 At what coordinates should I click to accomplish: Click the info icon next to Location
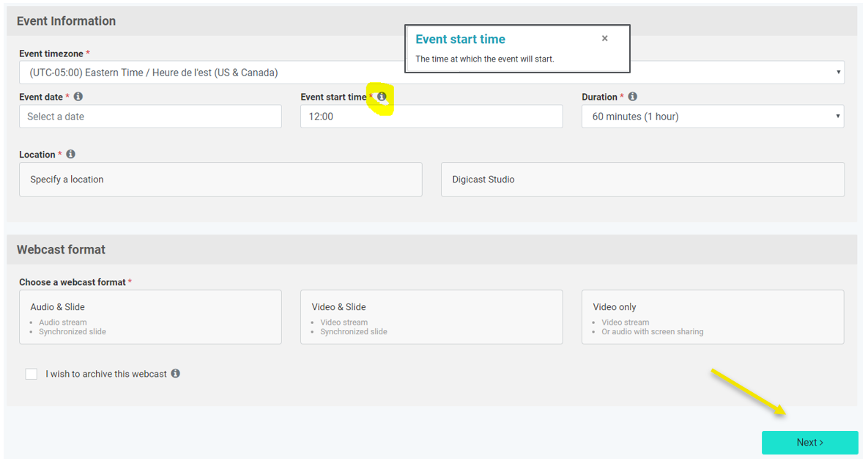click(x=70, y=155)
